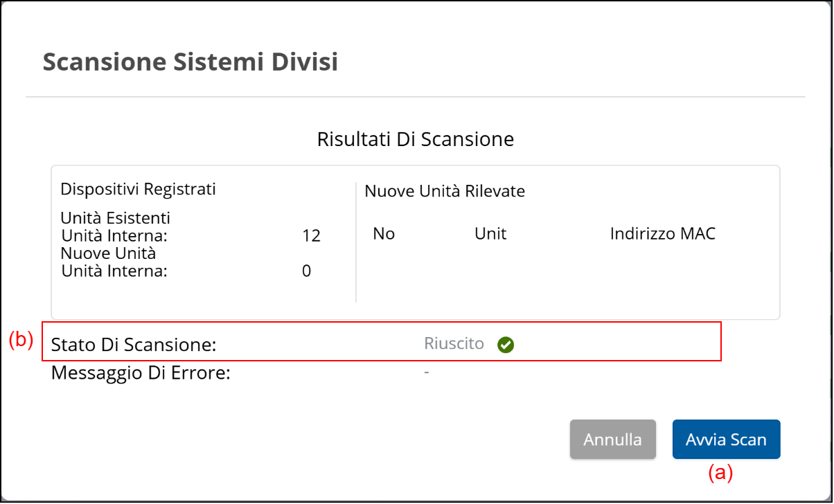Click the Scansione Sistemi Divisi title
Viewport: 834px width, 504px height.
190,62
